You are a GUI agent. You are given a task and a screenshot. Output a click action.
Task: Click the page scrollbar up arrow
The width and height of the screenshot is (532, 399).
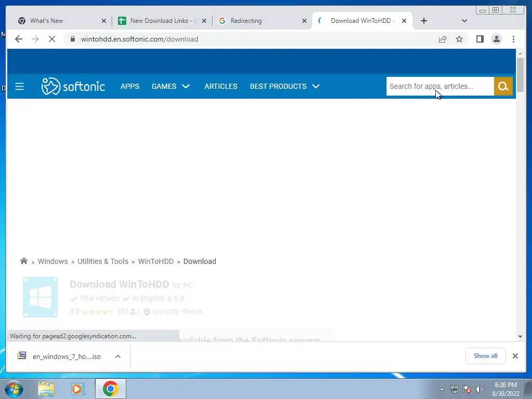pos(521,54)
